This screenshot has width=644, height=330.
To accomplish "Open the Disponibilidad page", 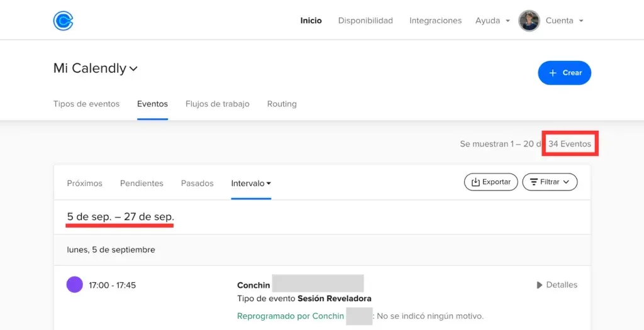I will [365, 21].
